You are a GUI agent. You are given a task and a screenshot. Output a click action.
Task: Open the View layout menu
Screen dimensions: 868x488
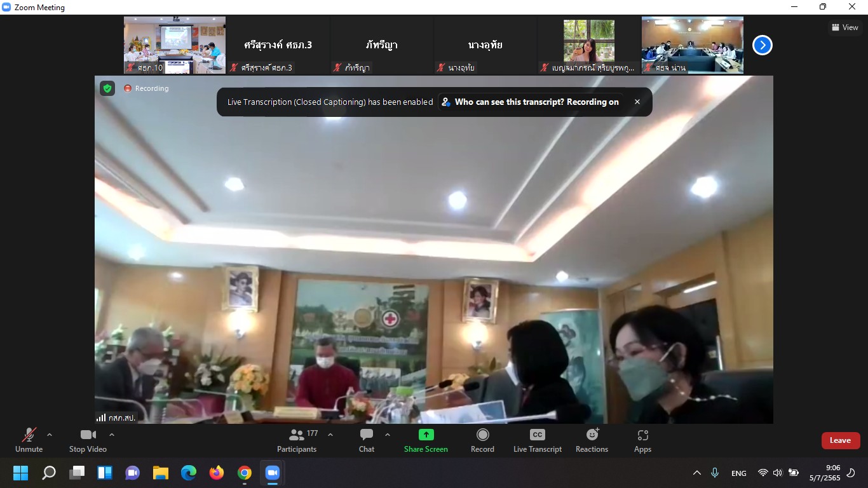(x=844, y=27)
